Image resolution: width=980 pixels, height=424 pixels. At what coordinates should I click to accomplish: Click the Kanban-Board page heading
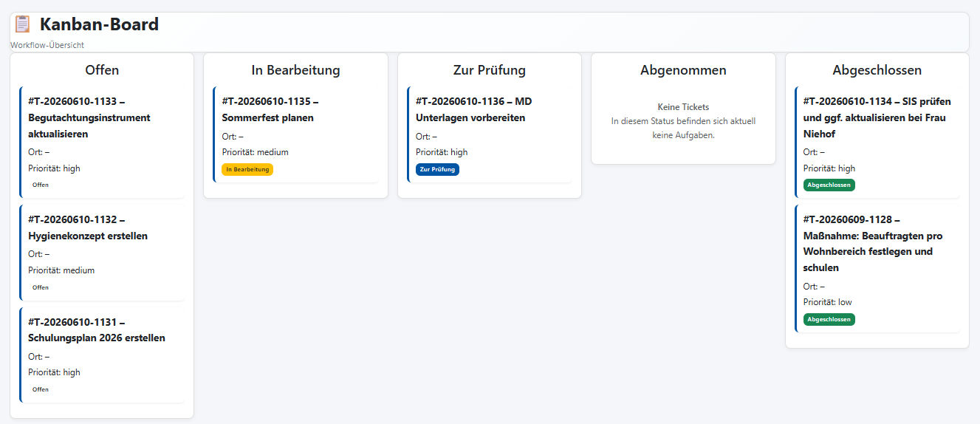(99, 24)
